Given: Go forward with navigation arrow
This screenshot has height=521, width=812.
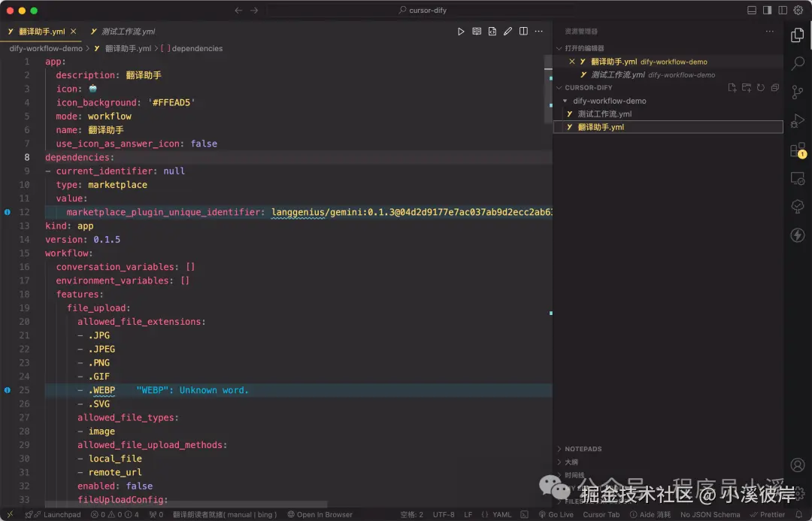Looking at the screenshot, I should [254, 11].
